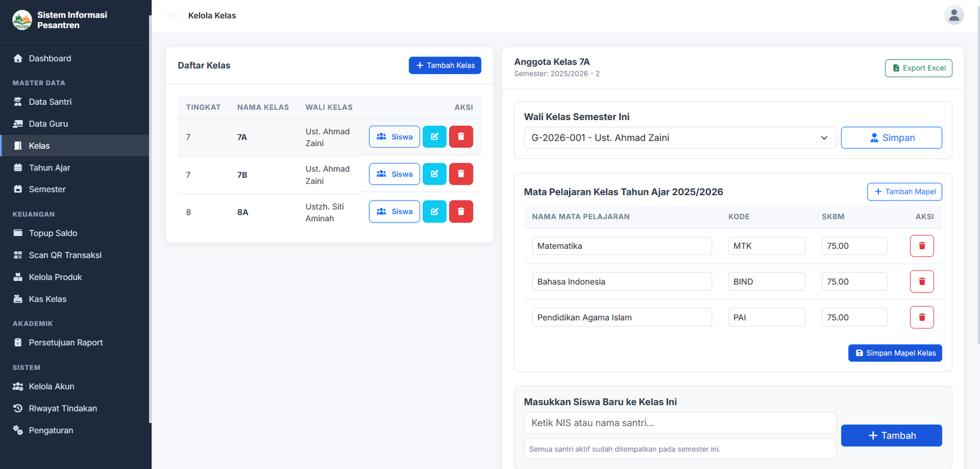Show Siswa for class 7B

[394, 174]
